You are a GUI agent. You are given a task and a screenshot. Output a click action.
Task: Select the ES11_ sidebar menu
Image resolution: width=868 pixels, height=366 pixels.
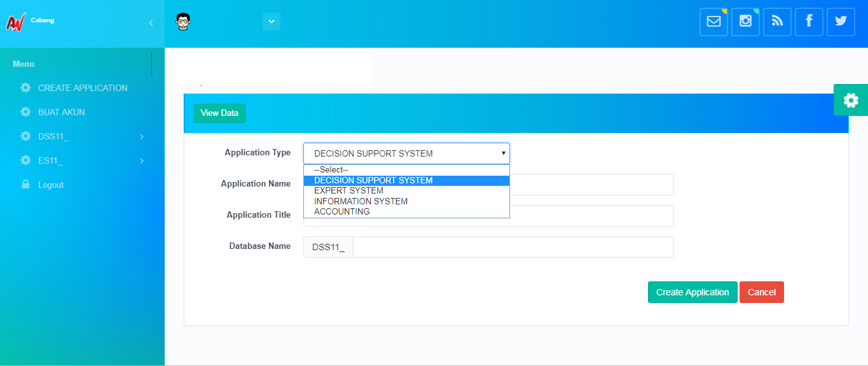(x=50, y=160)
